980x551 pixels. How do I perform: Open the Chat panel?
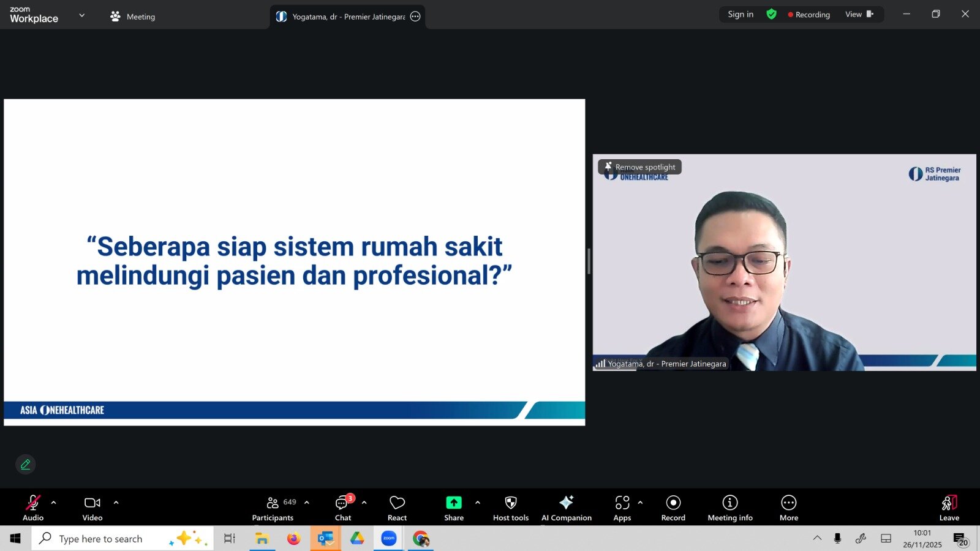pos(342,508)
